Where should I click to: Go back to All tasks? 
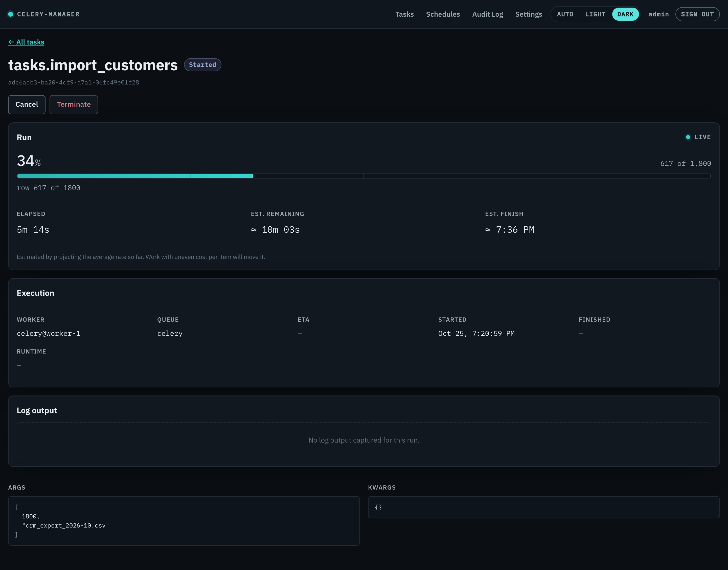[26, 42]
